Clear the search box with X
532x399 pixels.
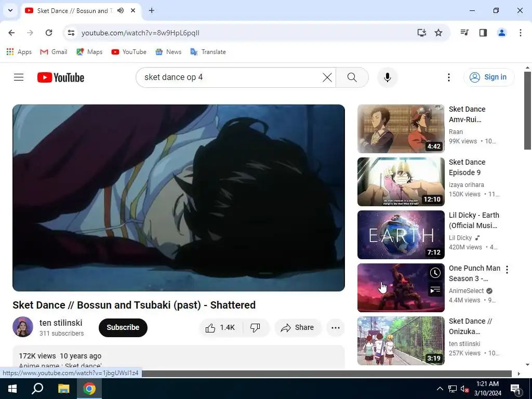pyautogui.click(x=327, y=77)
